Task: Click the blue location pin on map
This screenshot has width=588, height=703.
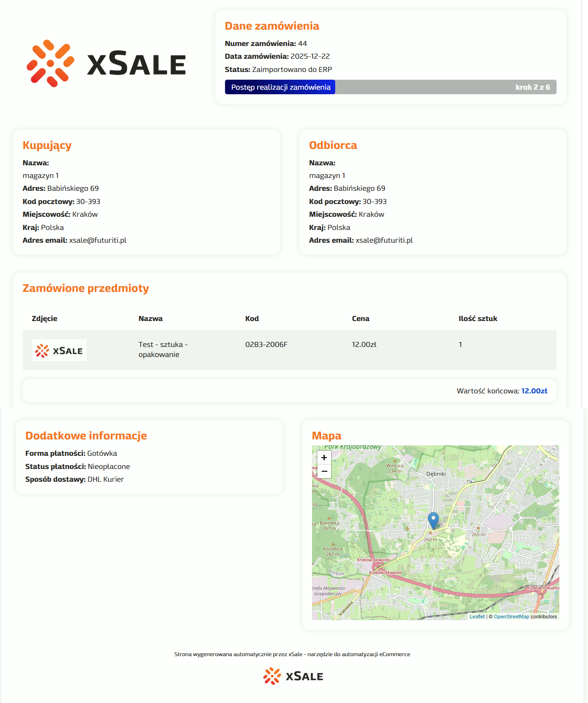Action: [x=433, y=520]
